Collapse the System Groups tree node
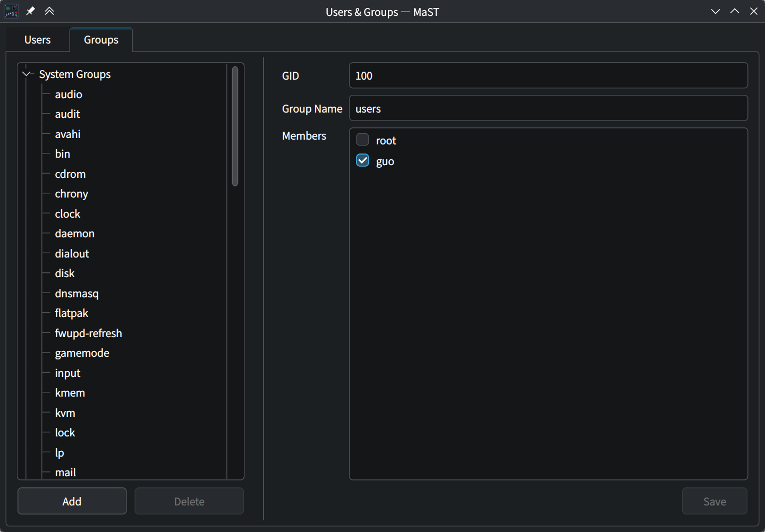The width and height of the screenshot is (765, 532). coord(27,74)
